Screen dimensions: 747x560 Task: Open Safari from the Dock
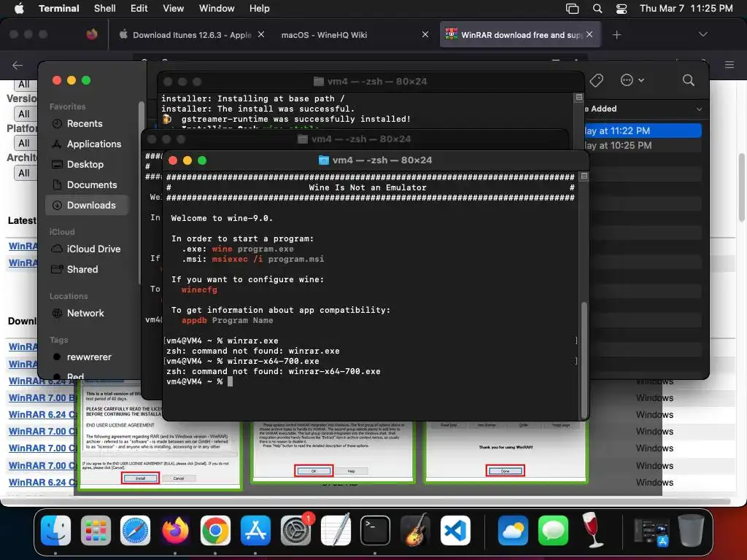click(x=135, y=530)
